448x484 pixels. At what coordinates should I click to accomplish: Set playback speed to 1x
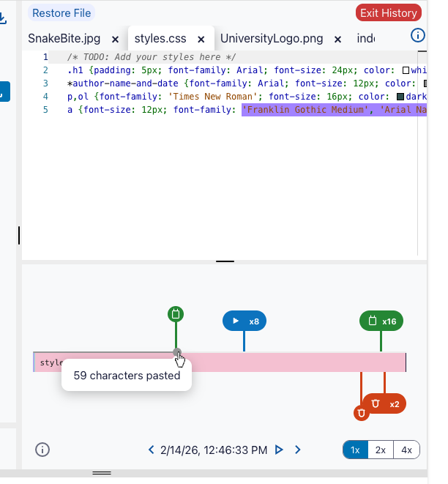point(355,450)
